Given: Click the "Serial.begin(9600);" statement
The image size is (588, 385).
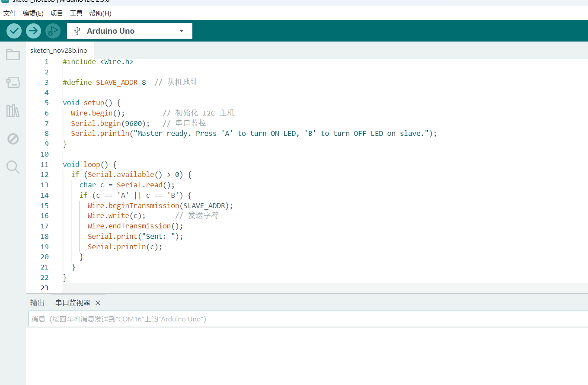Looking at the screenshot, I should pyautogui.click(x=111, y=123).
